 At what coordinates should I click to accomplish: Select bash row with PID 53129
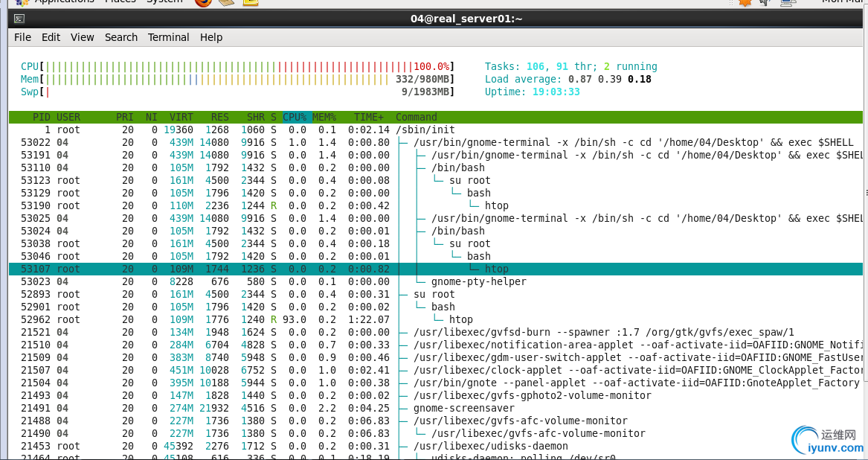[x=436, y=193]
